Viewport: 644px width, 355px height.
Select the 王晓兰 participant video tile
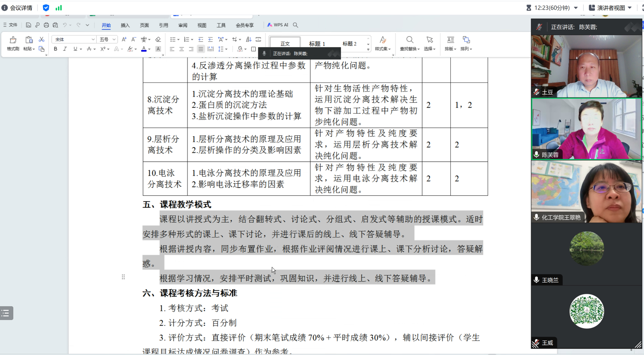(586, 254)
